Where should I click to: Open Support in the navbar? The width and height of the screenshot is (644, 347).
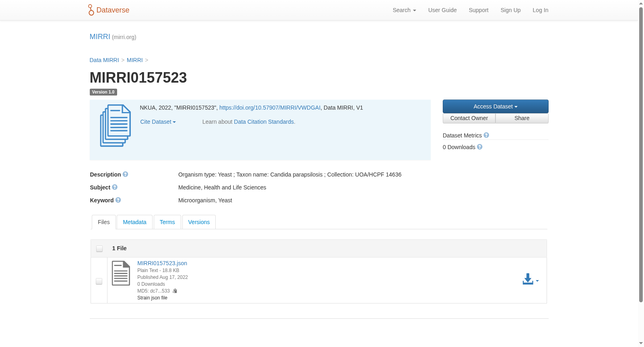479,10
